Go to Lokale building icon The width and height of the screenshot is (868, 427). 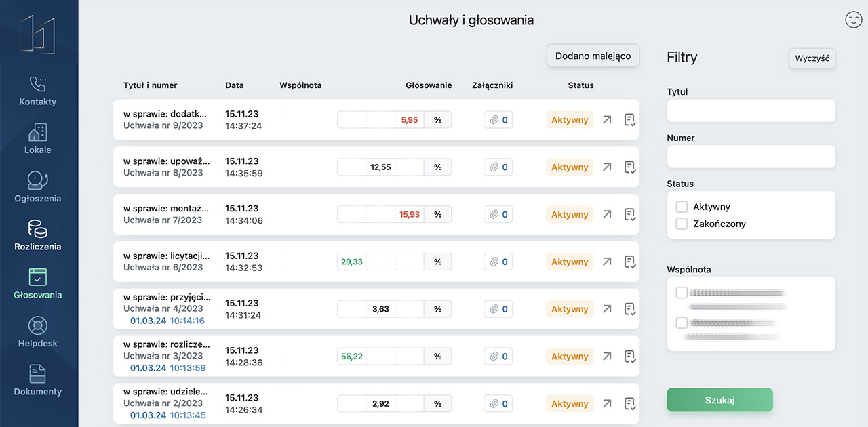coord(38,132)
